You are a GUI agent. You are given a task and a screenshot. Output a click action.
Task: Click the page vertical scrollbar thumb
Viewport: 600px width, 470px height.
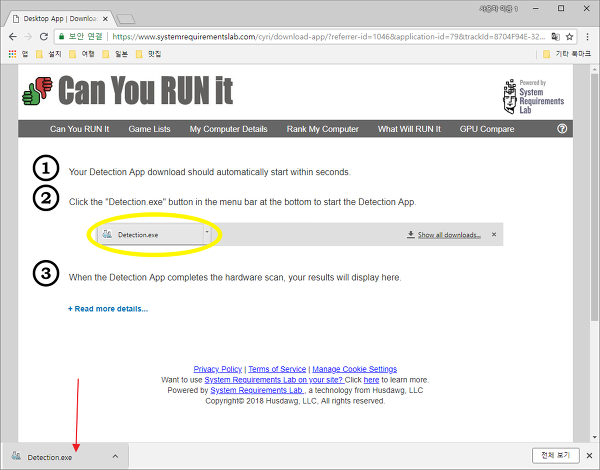coord(594,197)
